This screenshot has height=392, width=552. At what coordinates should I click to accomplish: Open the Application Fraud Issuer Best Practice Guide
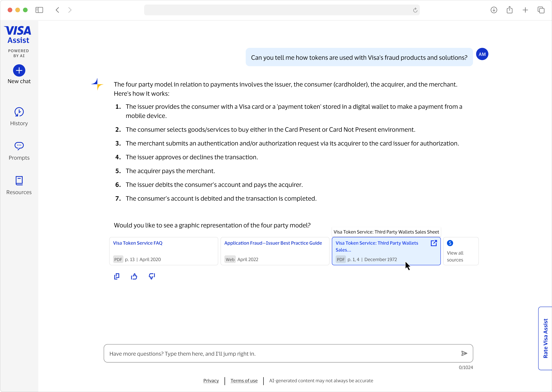pos(273,243)
